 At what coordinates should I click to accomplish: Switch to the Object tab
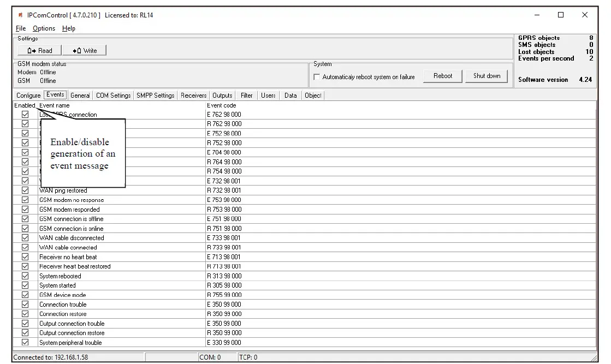click(313, 96)
